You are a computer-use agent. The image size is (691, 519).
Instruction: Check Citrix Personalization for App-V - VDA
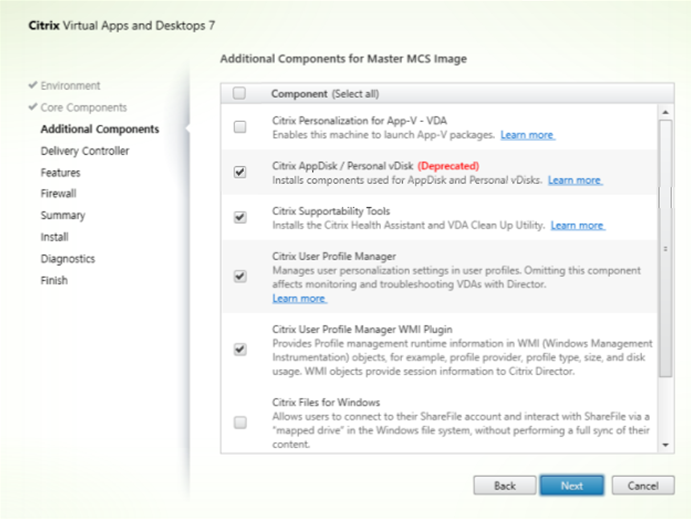(x=240, y=127)
